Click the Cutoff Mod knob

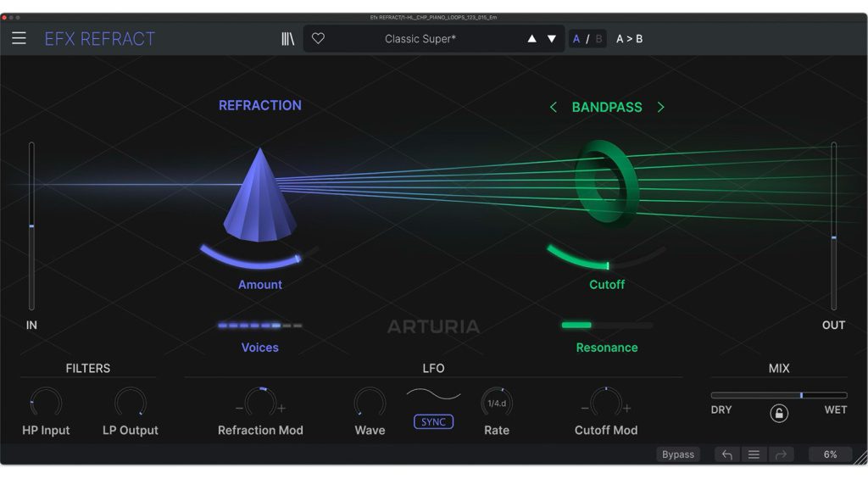[x=606, y=403]
